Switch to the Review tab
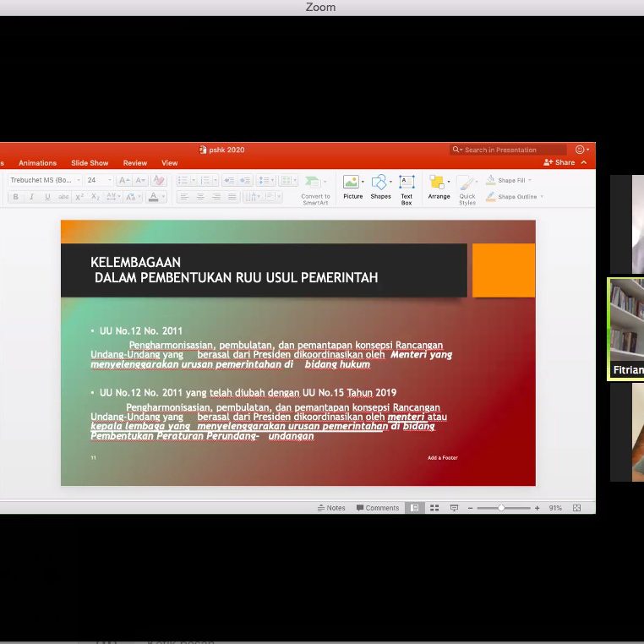The height and width of the screenshot is (644, 644). 135,163
